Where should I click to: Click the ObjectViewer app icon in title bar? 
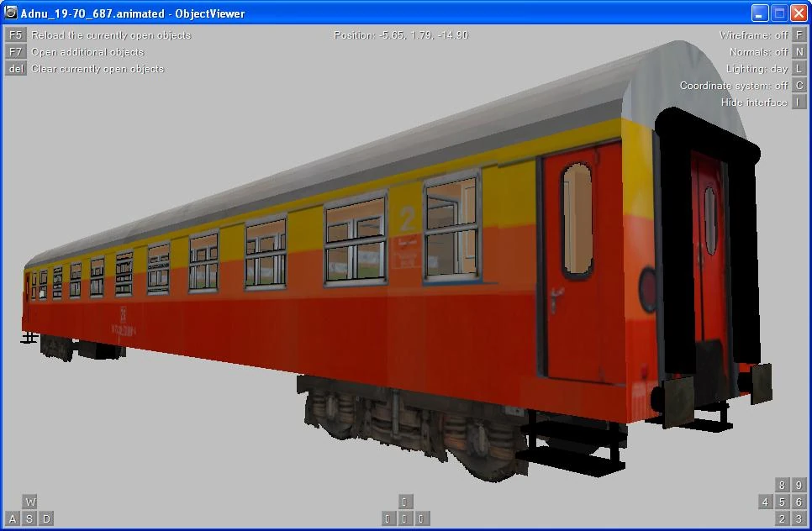(x=10, y=13)
